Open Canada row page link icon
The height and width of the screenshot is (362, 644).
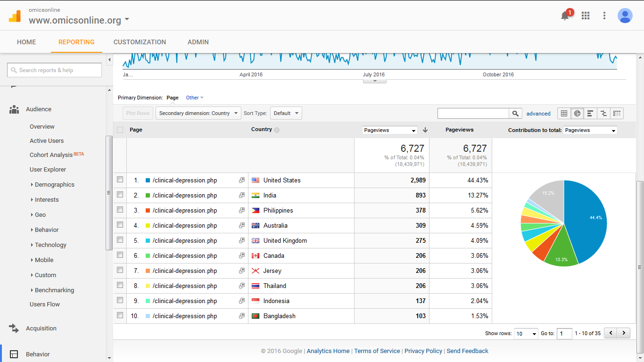tap(242, 255)
